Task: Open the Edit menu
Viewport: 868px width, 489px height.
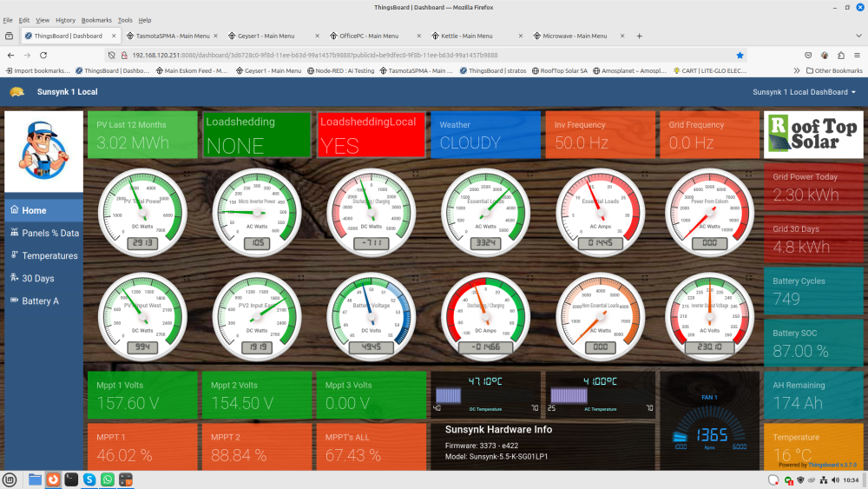Action: 24,21
